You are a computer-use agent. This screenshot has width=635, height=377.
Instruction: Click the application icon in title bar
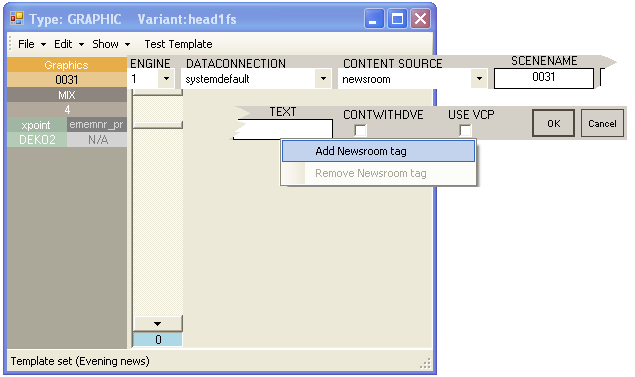point(17,19)
